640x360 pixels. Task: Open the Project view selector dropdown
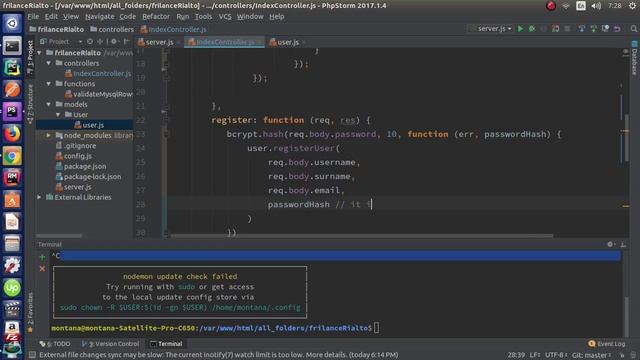point(61,41)
